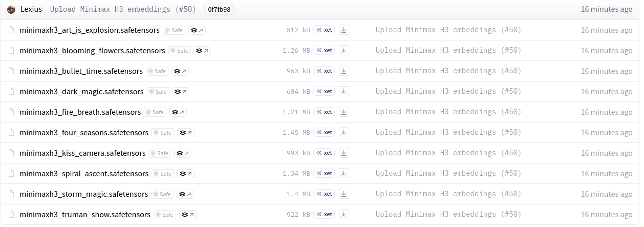Download minimaxh3_art_is_explosion.safetensors file
Image resolution: width=644 pixels, height=227 pixels.
344,30
